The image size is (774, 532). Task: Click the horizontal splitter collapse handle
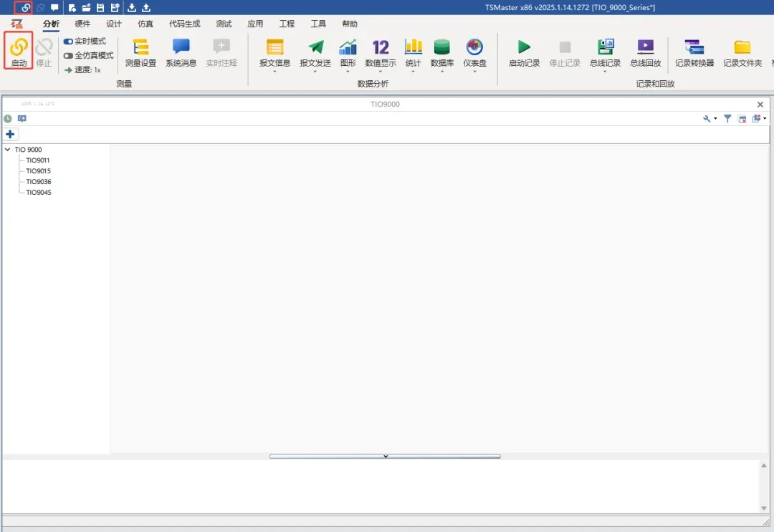tap(385, 456)
